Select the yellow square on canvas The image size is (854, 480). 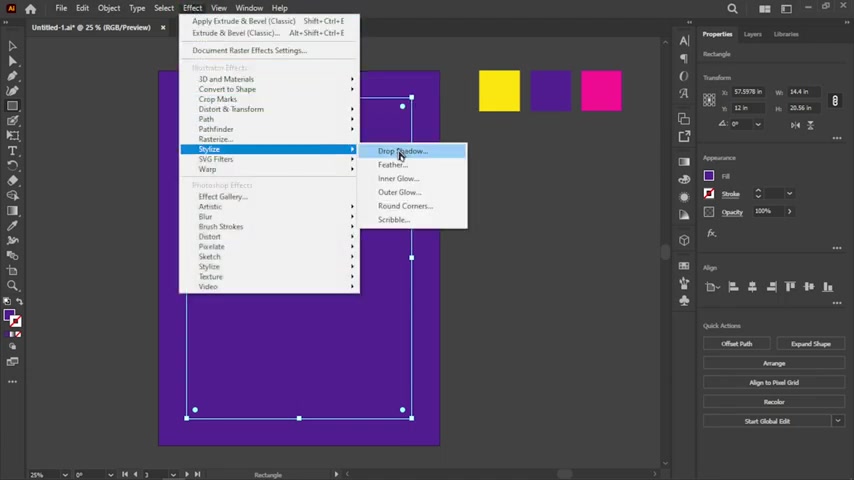(499, 91)
